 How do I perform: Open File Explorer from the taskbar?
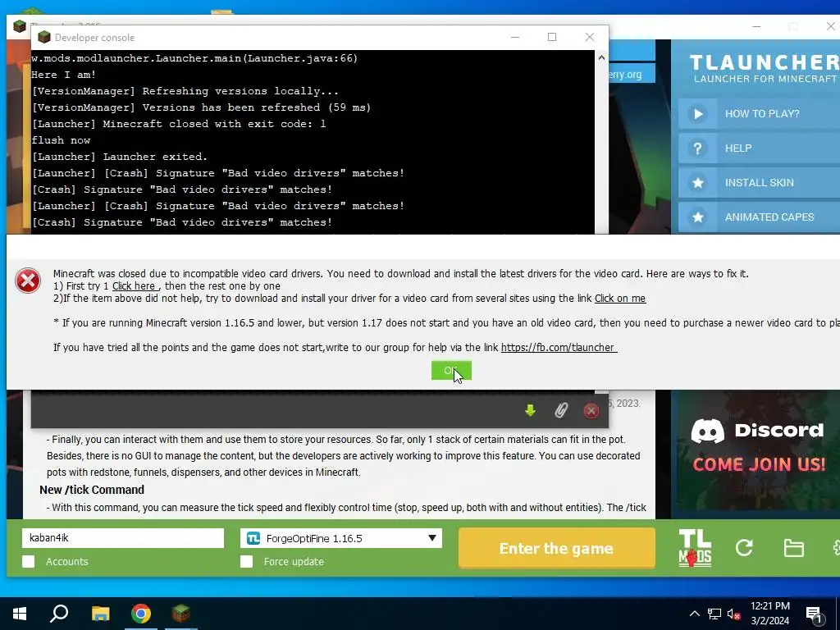[100, 614]
